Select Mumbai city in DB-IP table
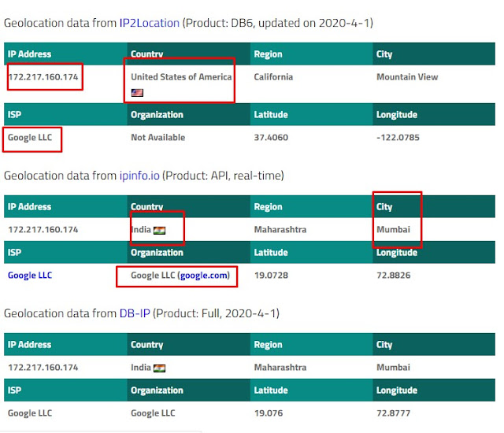Screen dimensions: 504x433 click(x=394, y=368)
